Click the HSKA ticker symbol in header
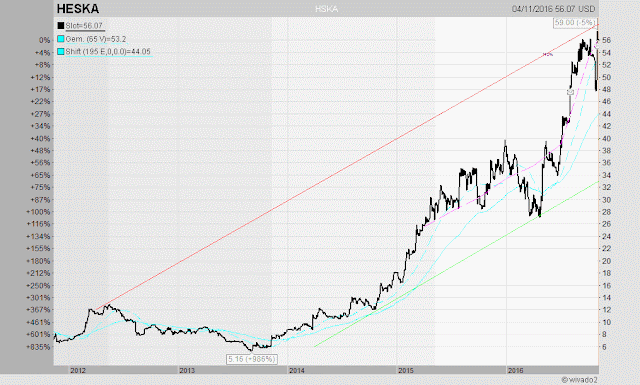This screenshot has width=640, height=385. (x=327, y=9)
